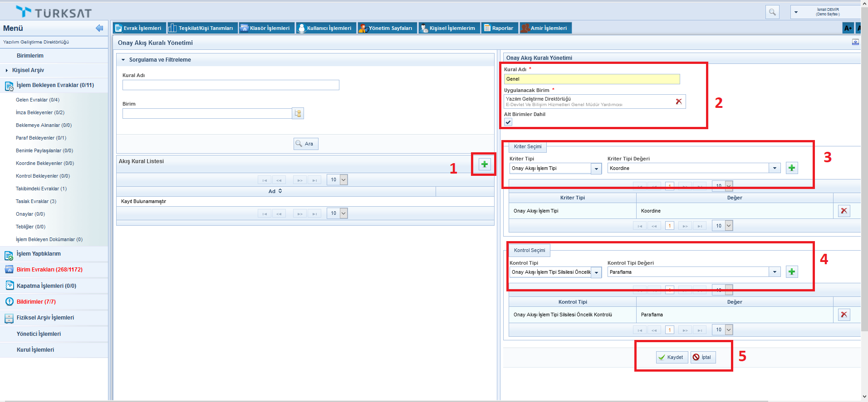The image size is (868, 402).
Task: Expand the Kişisel Arşiv tree item
Action: coord(7,70)
